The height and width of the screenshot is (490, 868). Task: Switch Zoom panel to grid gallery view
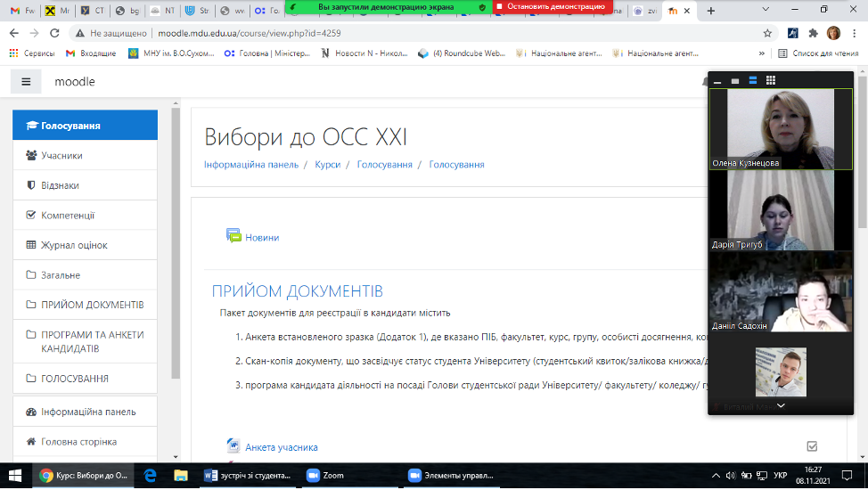tap(771, 80)
